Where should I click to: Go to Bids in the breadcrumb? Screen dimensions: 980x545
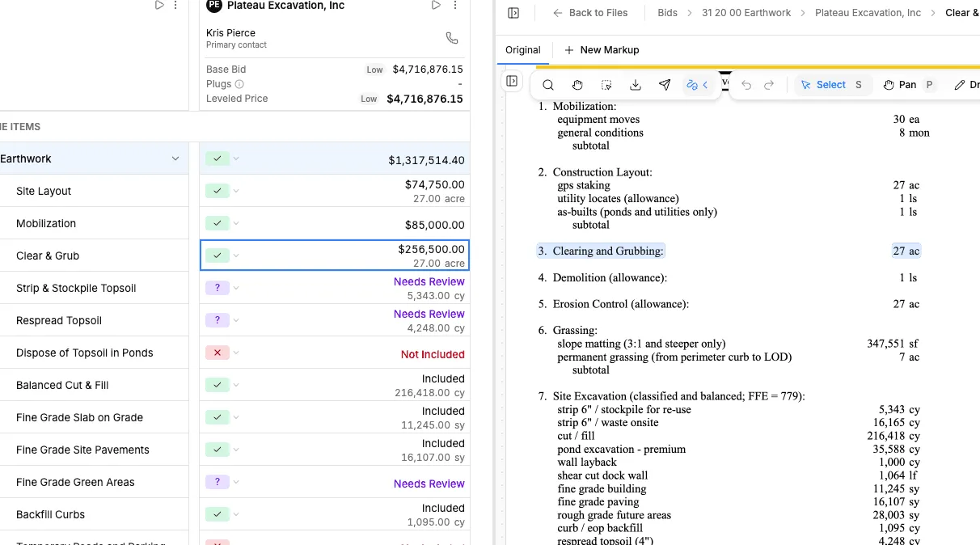click(667, 13)
